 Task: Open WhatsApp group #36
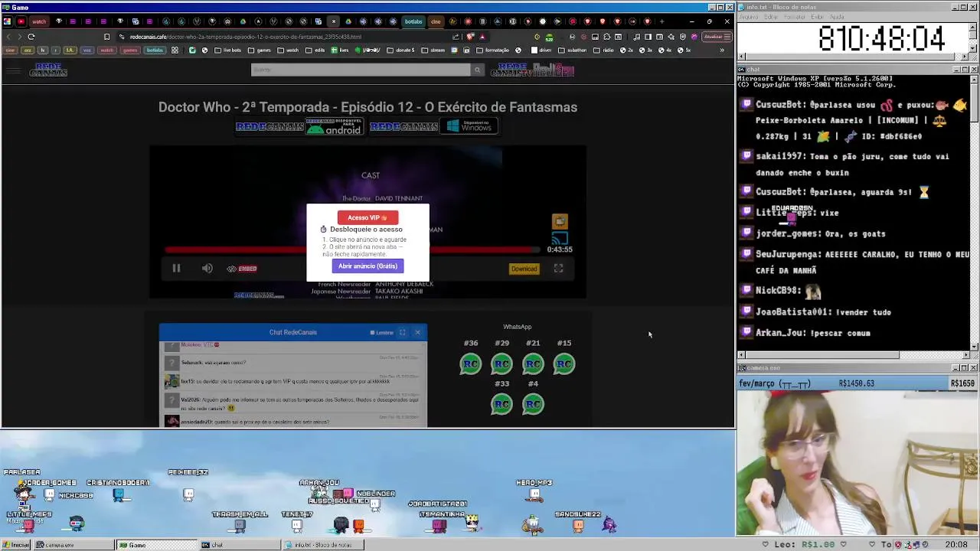pos(471,364)
